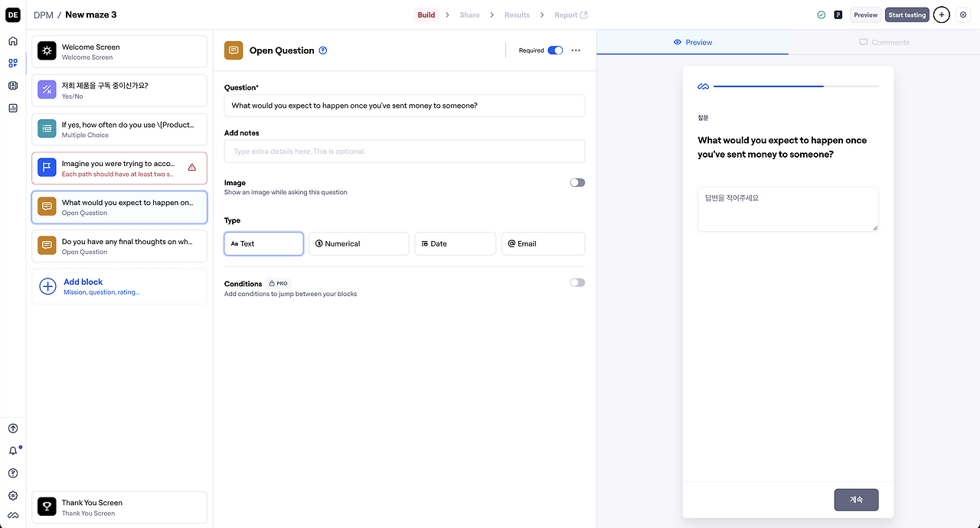The height and width of the screenshot is (528, 980).
Task: Open the reports chart icon in sidebar
Action: tap(13, 108)
